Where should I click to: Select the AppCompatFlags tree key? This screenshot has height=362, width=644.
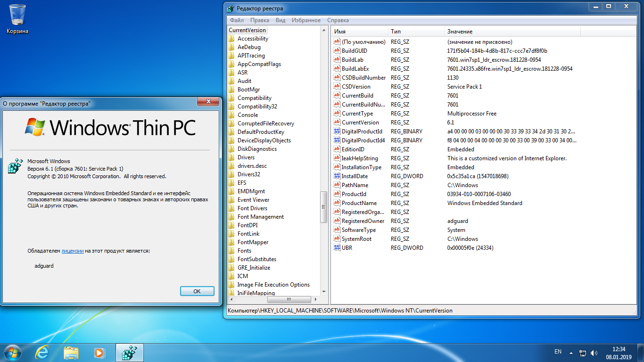[259, 64]
